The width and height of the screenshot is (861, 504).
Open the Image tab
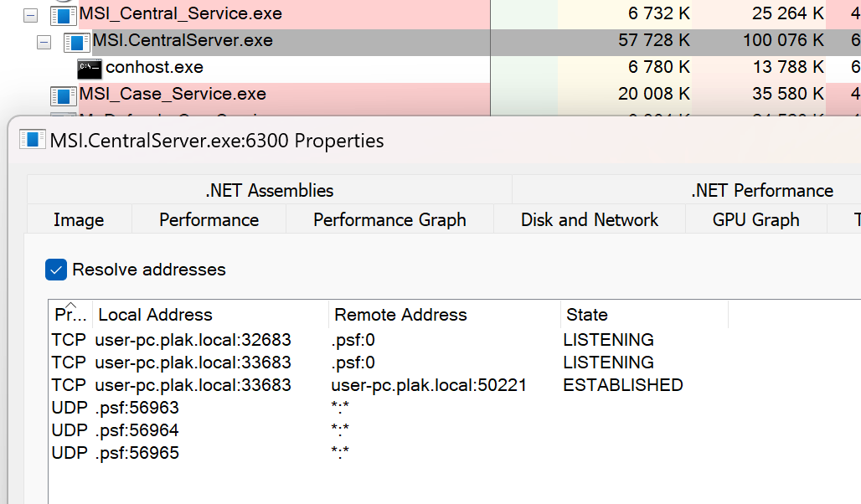[79, 219]
